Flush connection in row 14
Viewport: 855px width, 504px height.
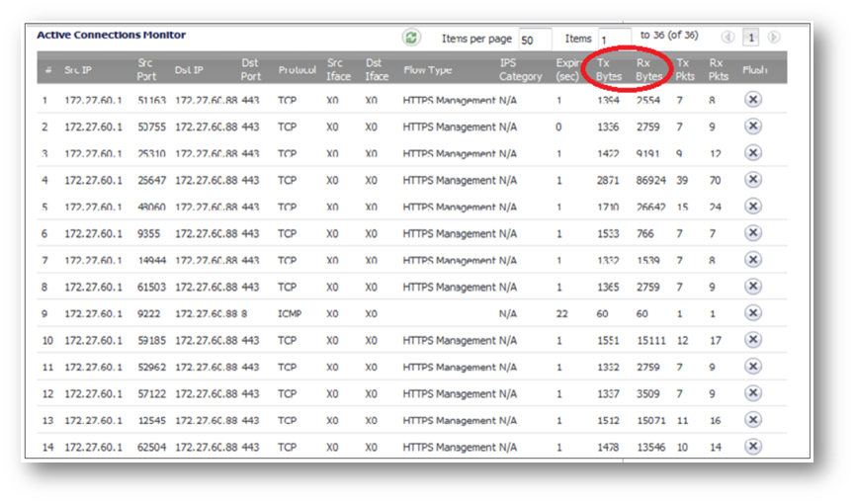click(752, 447)
